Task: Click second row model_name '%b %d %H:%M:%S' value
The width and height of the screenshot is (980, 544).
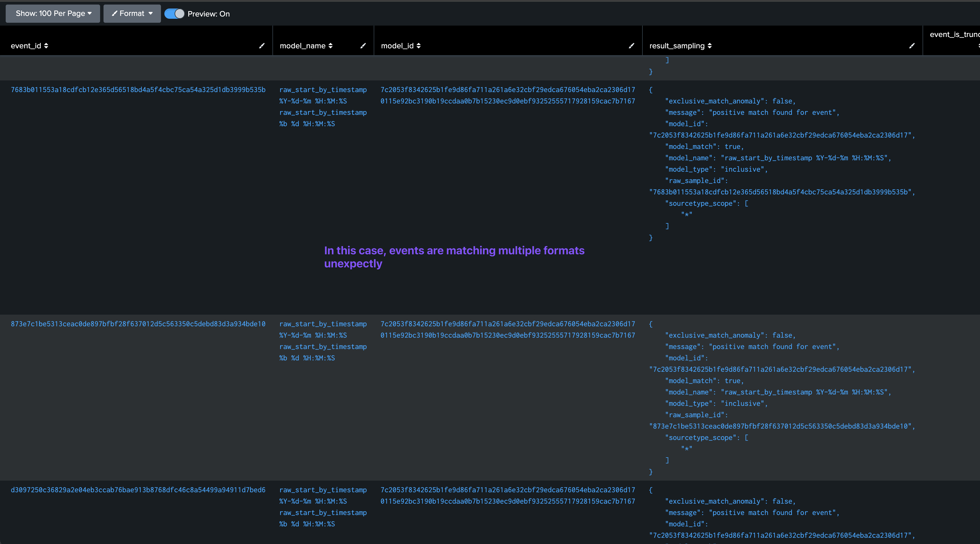Action: (307, 358)
